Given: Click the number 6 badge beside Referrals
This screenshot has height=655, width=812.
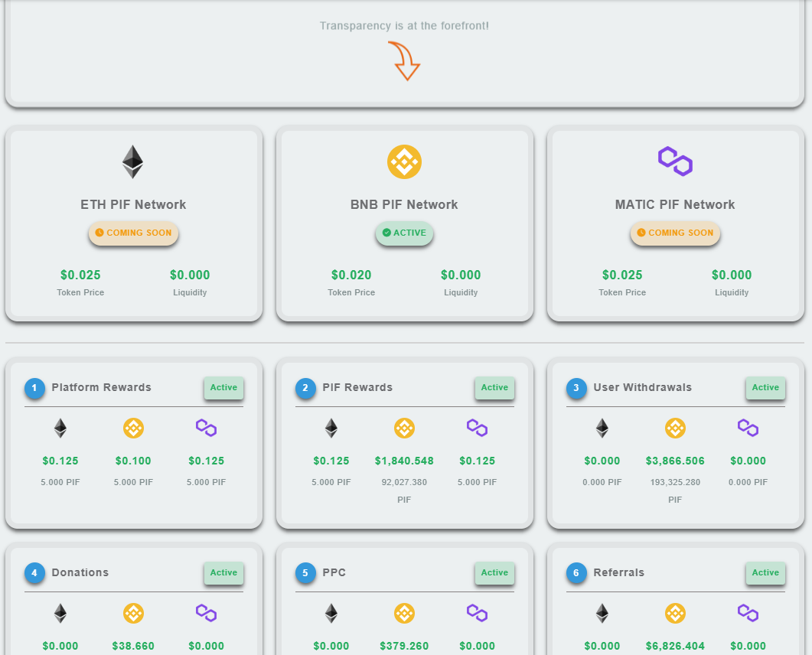Looking at the screenshot, I should point(576,573).
